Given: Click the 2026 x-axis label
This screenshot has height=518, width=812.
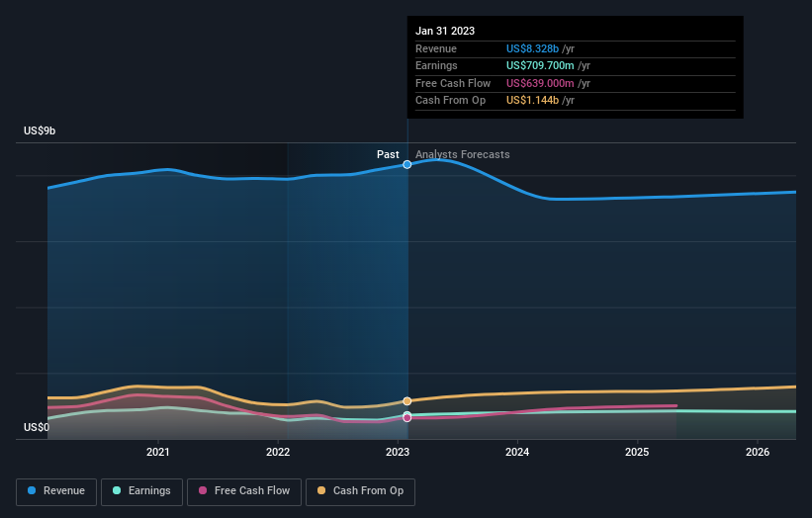Looking at the screenshot, I should click(757, 452).
